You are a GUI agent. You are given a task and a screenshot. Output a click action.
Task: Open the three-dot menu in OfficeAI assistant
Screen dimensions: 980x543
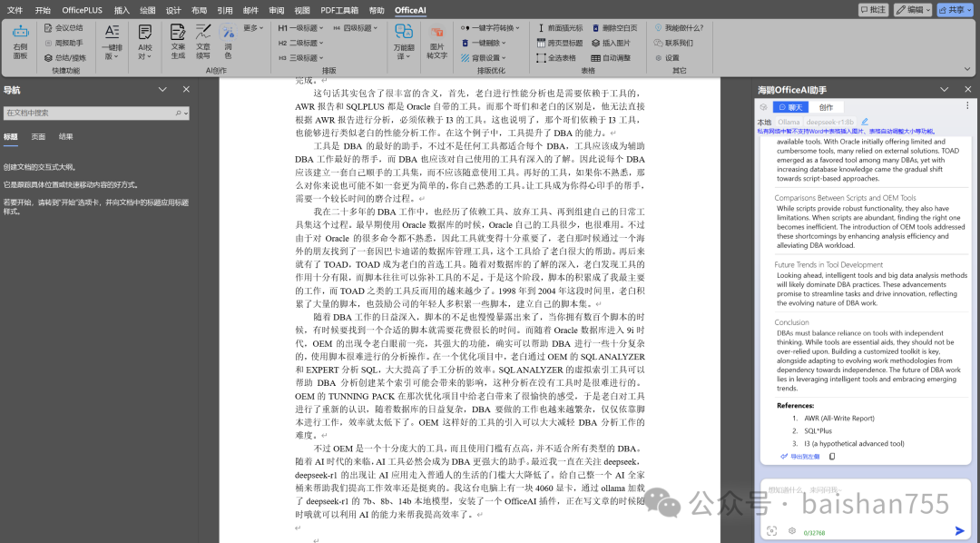967,105
